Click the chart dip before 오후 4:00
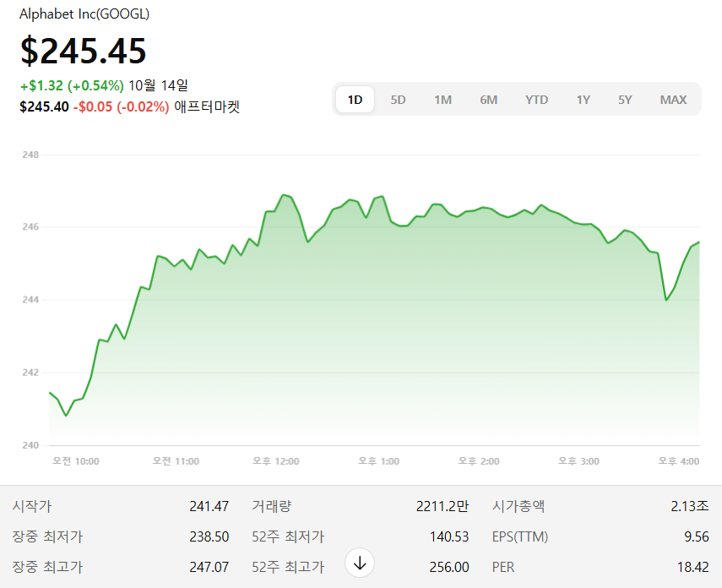Image resolution: width=722 pixels, height=588 pixels. 666,299
